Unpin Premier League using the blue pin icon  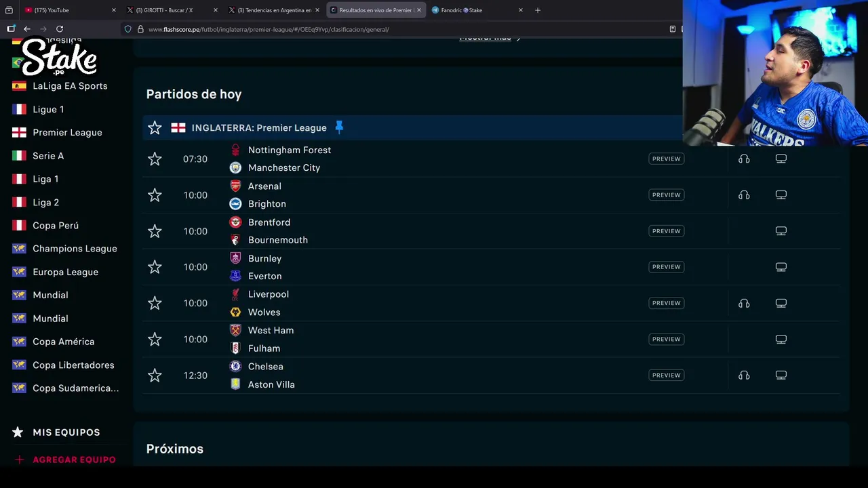[x=339, y=127]
